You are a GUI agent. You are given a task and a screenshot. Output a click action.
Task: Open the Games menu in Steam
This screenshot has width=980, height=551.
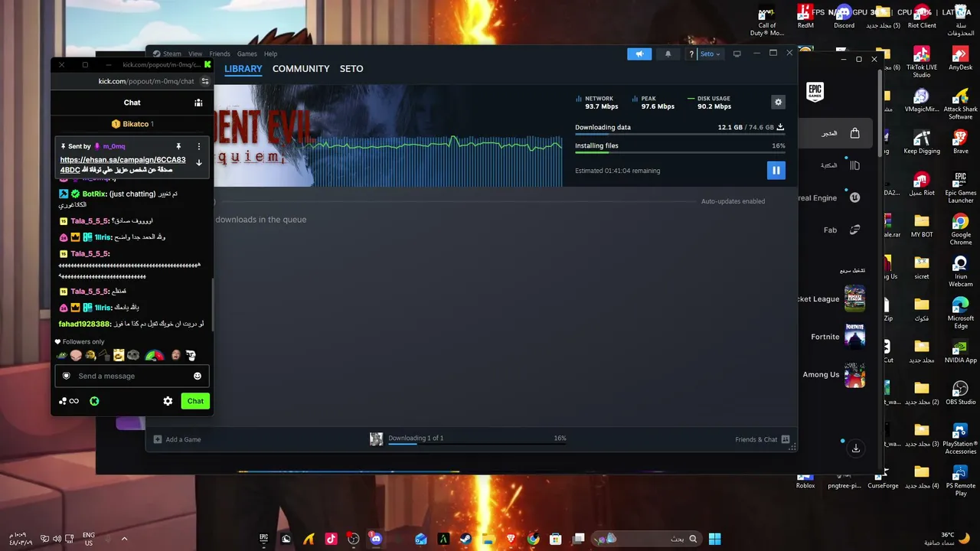point(247,54)
